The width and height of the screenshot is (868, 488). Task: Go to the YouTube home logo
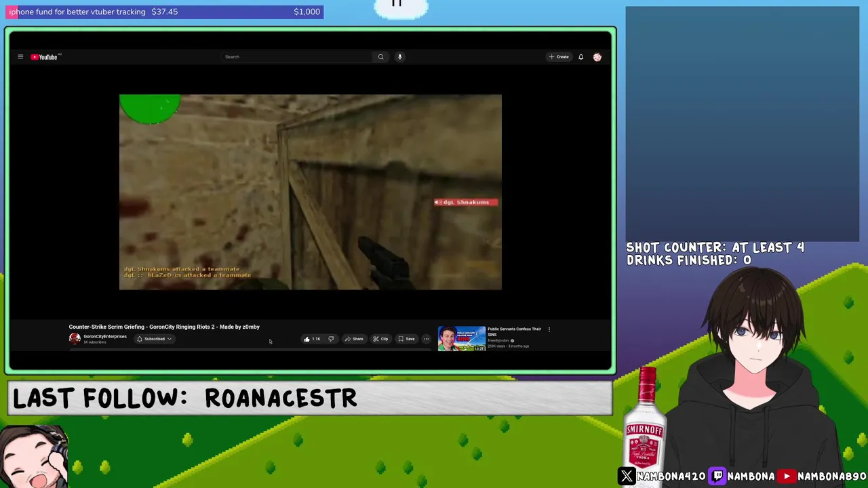tap(44, 57)
